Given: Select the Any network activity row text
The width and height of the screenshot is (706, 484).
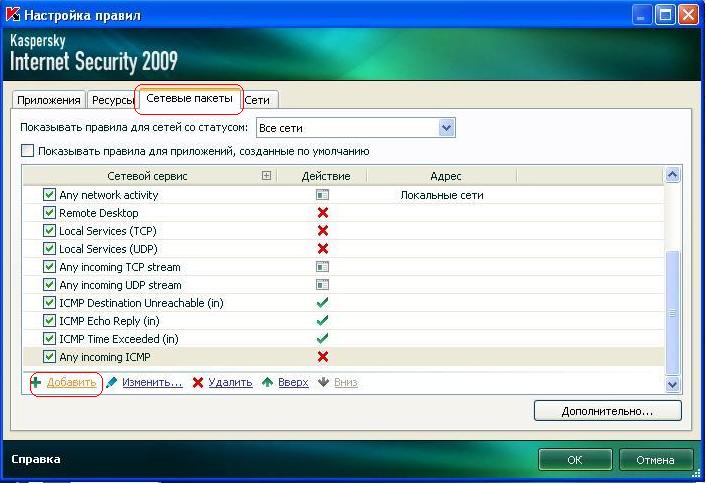Looking at the screenshot, I should pos(109,195).
